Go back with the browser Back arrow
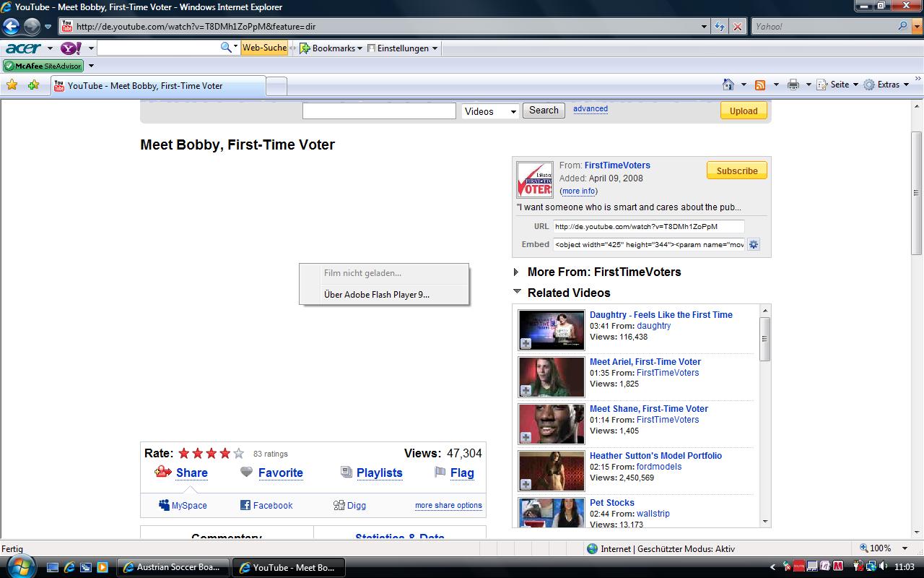924x578 pixels. (x=10, y=27)
